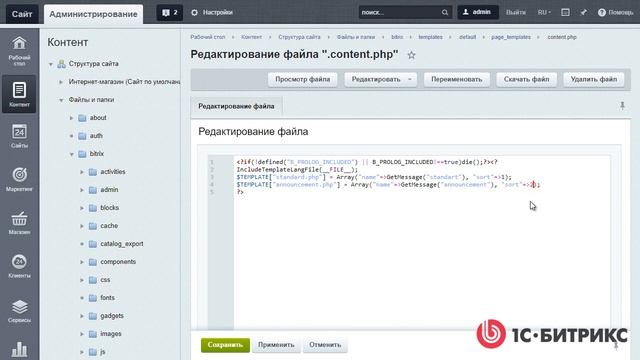Expand the blocks folder node

coord(82,208)
